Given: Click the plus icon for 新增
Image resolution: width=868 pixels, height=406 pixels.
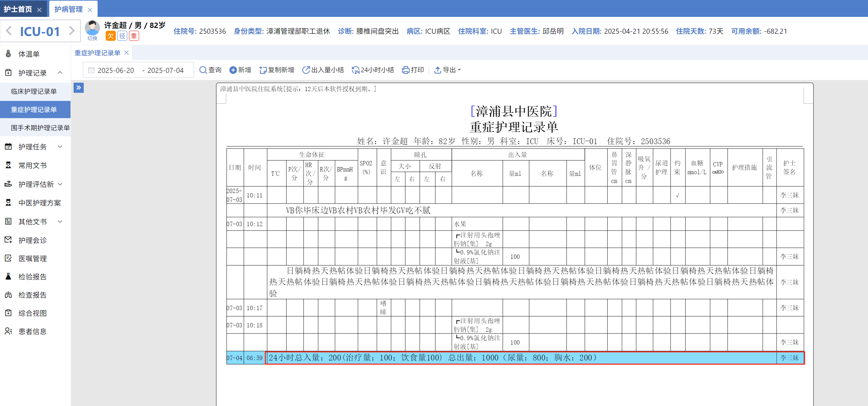Looking at the screenshot, I should pos(233,70).
